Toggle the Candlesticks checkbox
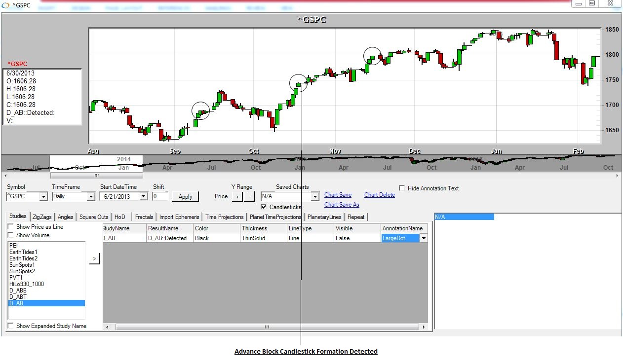The image size is (623, 364). pyautogui.click(x=264, y=207)
